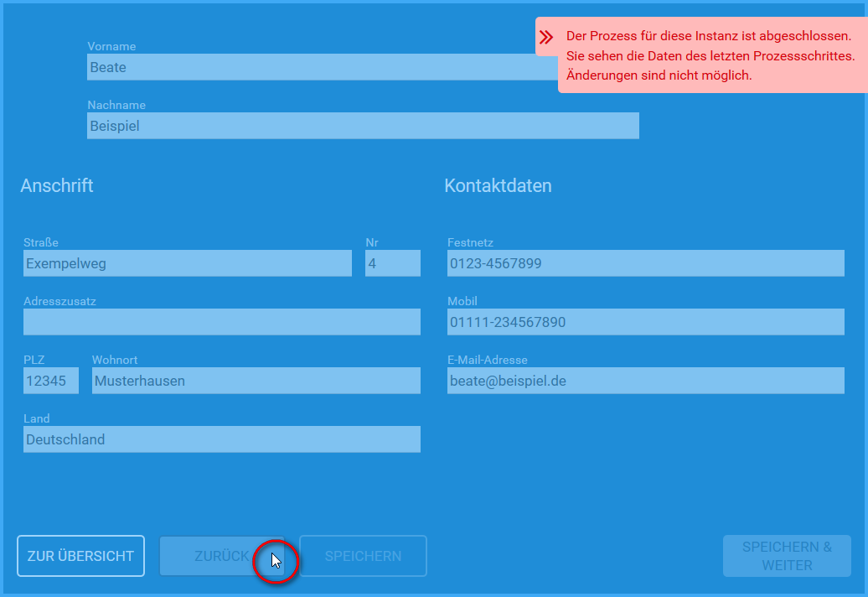Click the E-Mail-Adresse field with beate@beispiel.de
Screen dimensions: 868x597
click(646, 381)
